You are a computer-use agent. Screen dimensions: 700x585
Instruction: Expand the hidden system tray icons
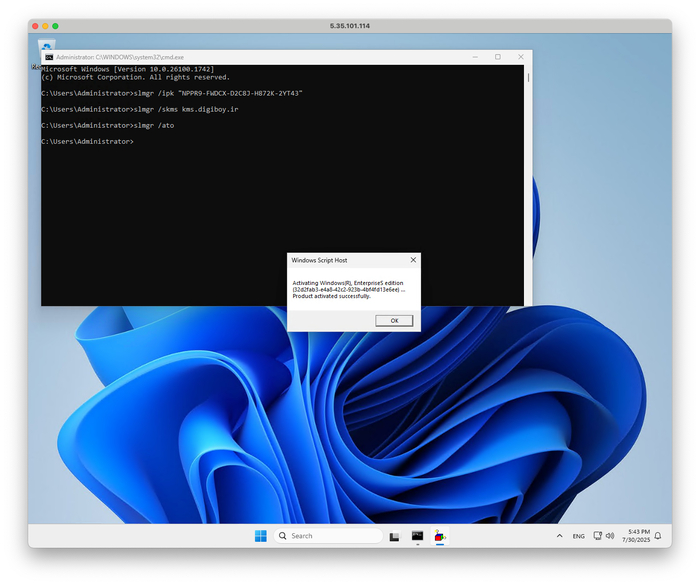pyautogui.click(x=559, y=536)
